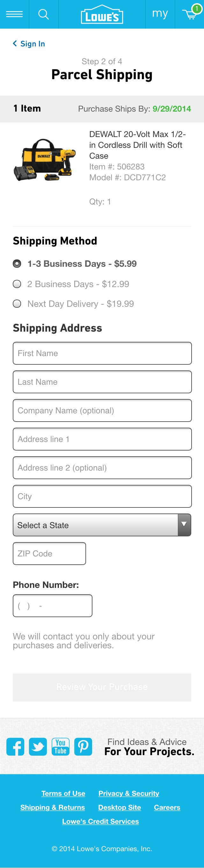Open the Terms of Use page

pyautogui.click(x=63, y=793)
